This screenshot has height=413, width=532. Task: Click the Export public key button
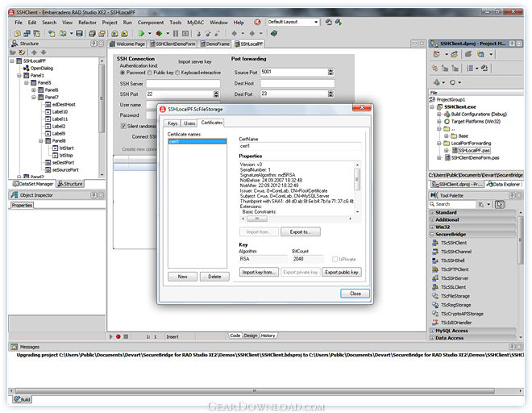[x=341, y=273]
